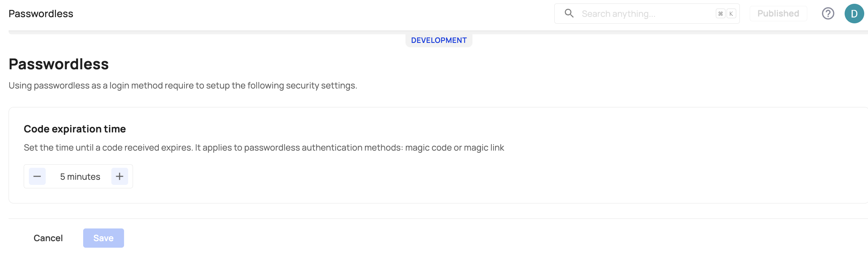Save the passwordless settings
Viewport: 868px width, 271px height.
coord(103,238)
